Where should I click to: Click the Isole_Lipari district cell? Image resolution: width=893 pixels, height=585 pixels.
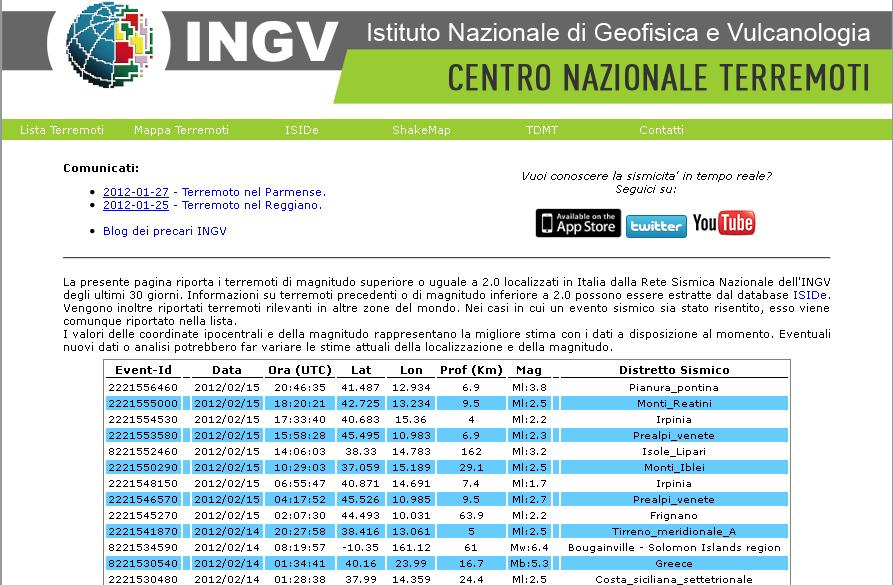coord(674,451)
